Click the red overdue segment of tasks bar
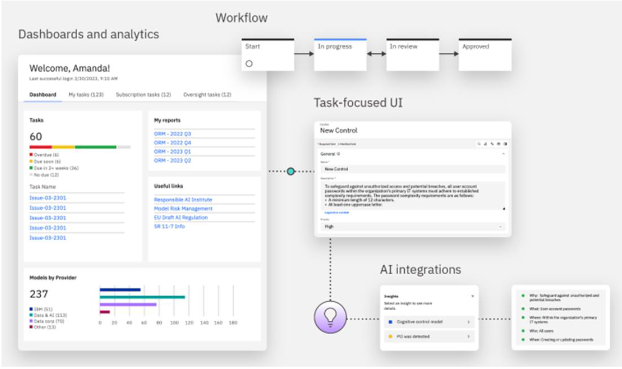 40,147
